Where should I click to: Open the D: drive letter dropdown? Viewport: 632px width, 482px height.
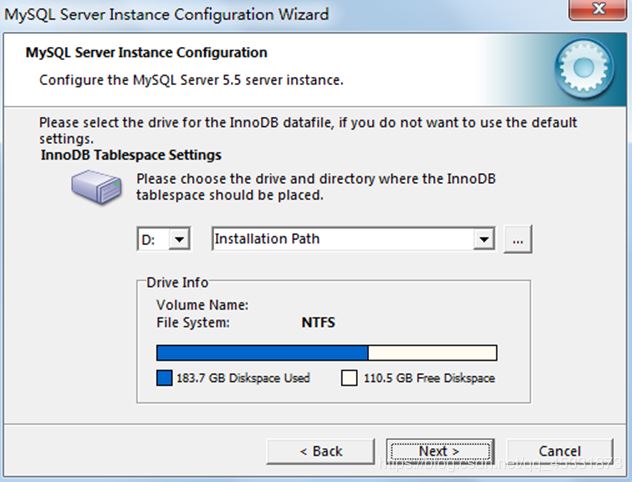click(179, 239)
